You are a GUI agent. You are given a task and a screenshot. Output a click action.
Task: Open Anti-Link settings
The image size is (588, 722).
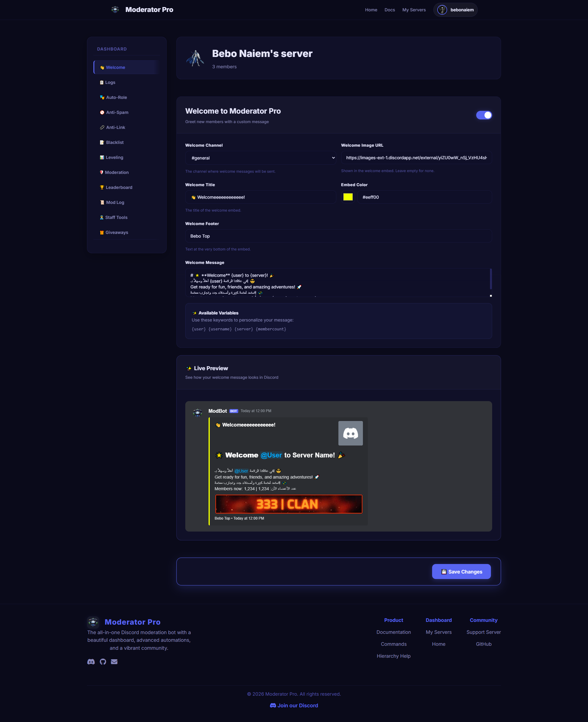tap(127, 127)
